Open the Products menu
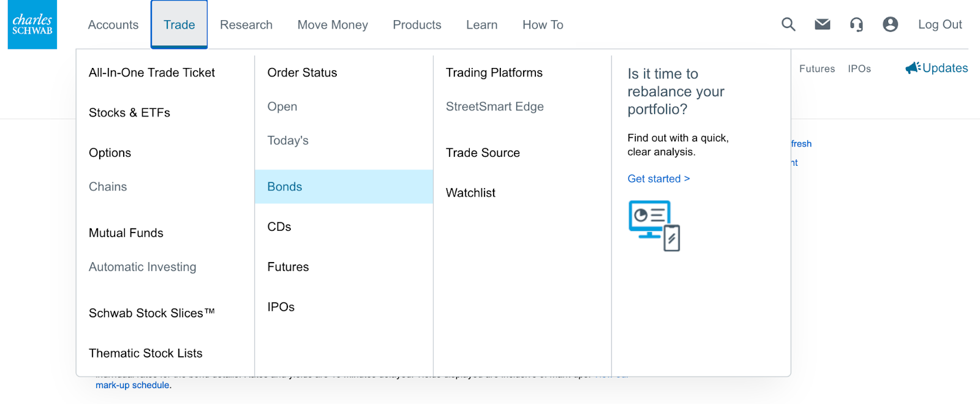This screenshot has width=980, height=404. [x=417, y=25]
